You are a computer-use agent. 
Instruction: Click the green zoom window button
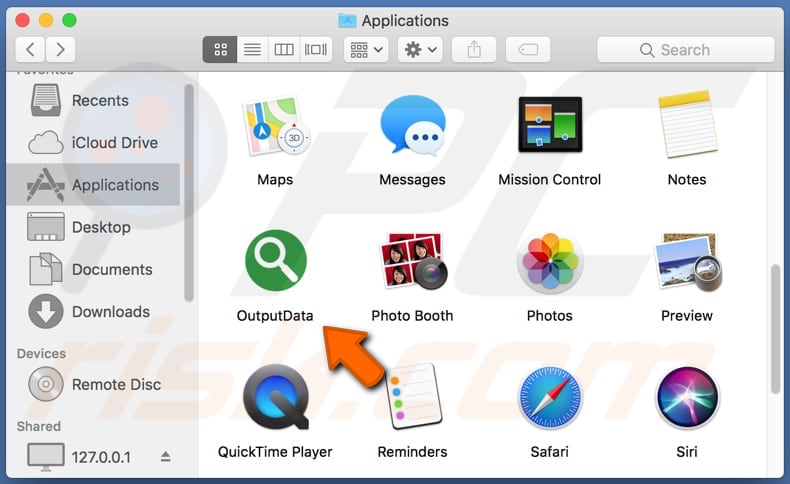click(x=69, y=20)
